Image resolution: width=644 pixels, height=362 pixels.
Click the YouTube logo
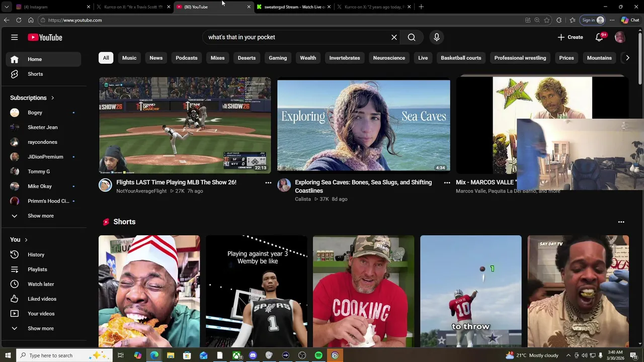click(45, 37)
